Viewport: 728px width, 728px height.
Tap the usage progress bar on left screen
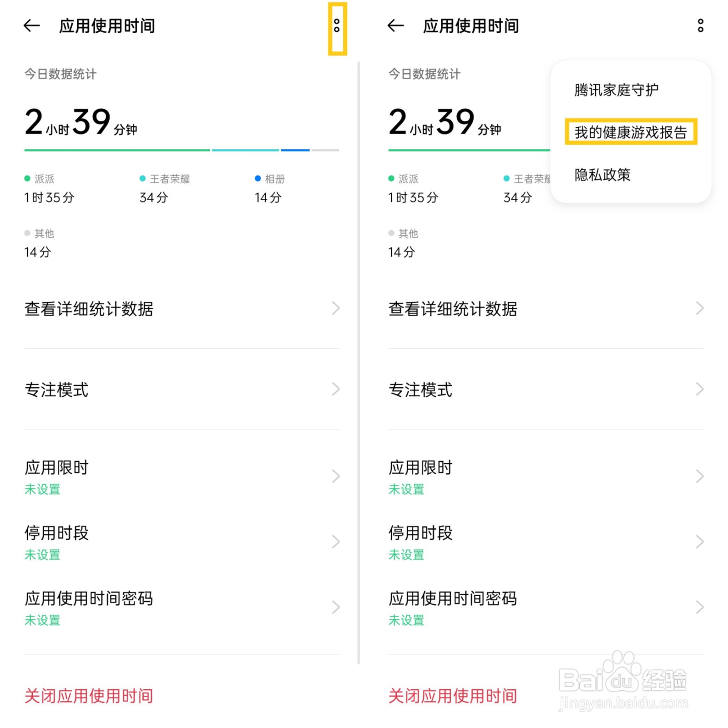[x=182, y=150]
